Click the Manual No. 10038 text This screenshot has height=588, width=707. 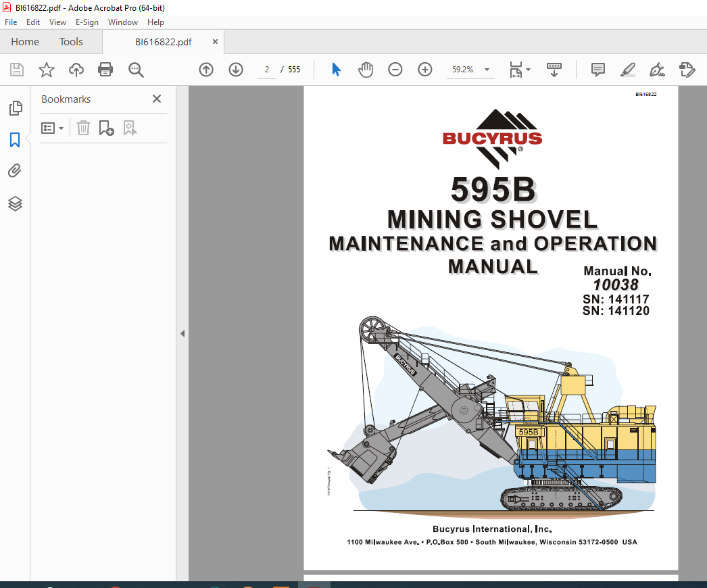click(617, 278)
